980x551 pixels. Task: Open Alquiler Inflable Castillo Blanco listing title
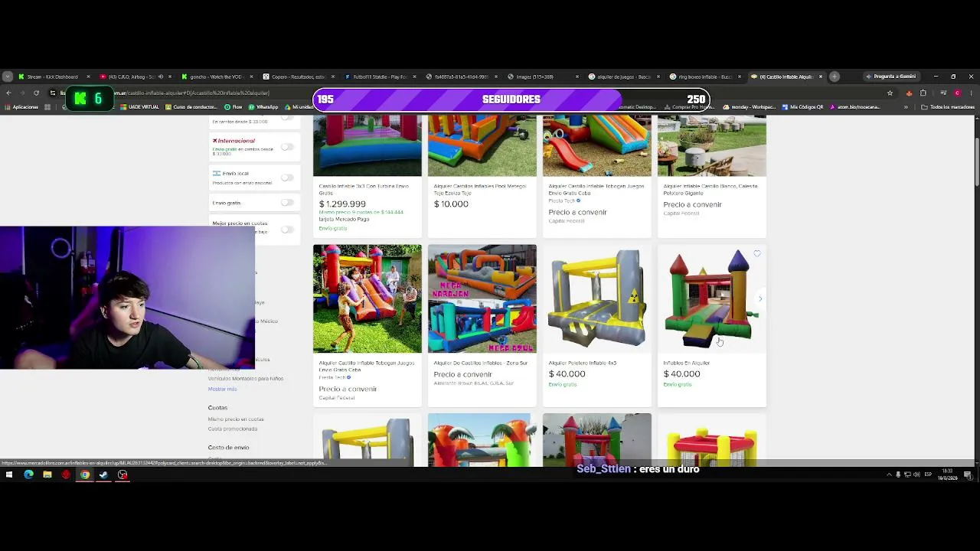click(710, 188)
